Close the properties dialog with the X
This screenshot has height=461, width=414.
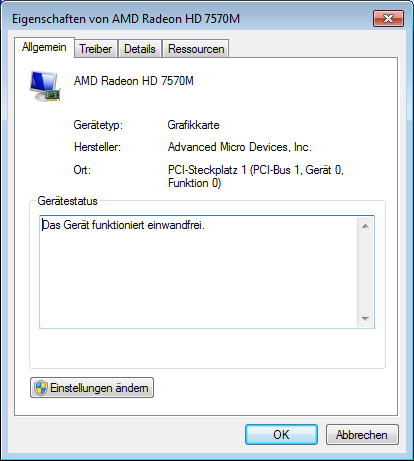388,18
